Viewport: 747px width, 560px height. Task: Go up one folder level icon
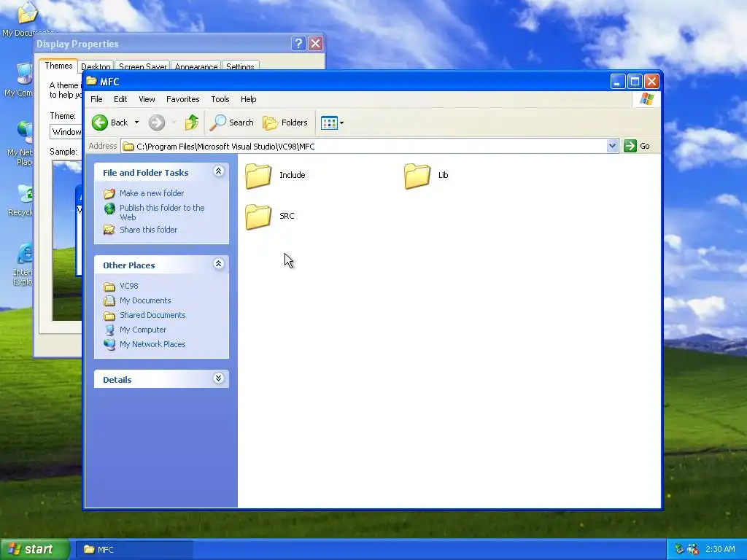click(192, 122)
